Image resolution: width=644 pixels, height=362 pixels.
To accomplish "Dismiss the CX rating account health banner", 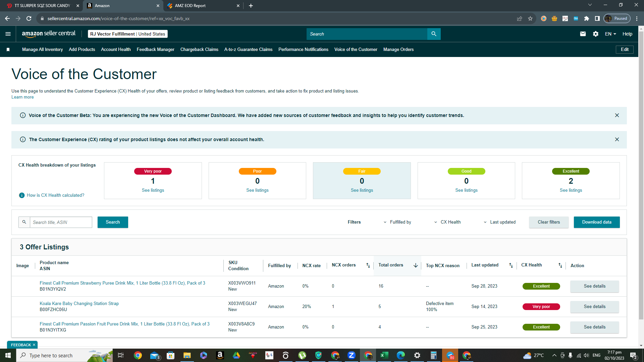I will click(x=617, y=139).
